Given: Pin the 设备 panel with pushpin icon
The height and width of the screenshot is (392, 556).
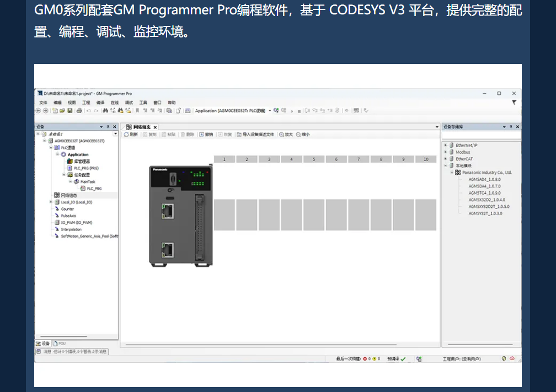Looking at the screenshot, I should tap(108, 127).
